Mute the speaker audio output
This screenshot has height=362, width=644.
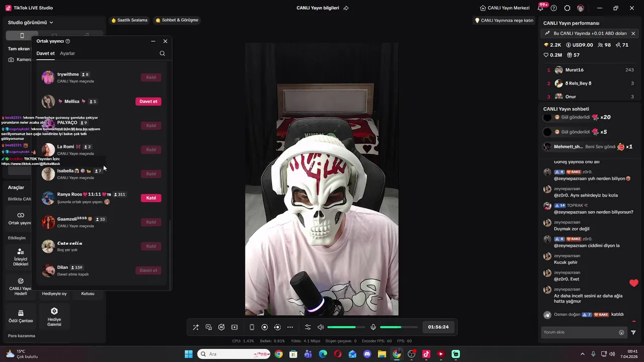point(321,327)
